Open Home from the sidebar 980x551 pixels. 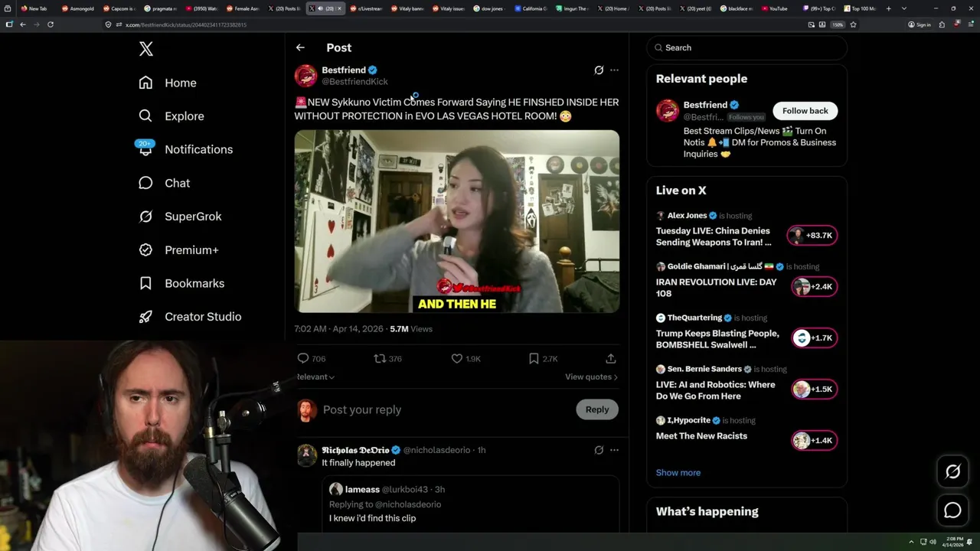[168, 83]
